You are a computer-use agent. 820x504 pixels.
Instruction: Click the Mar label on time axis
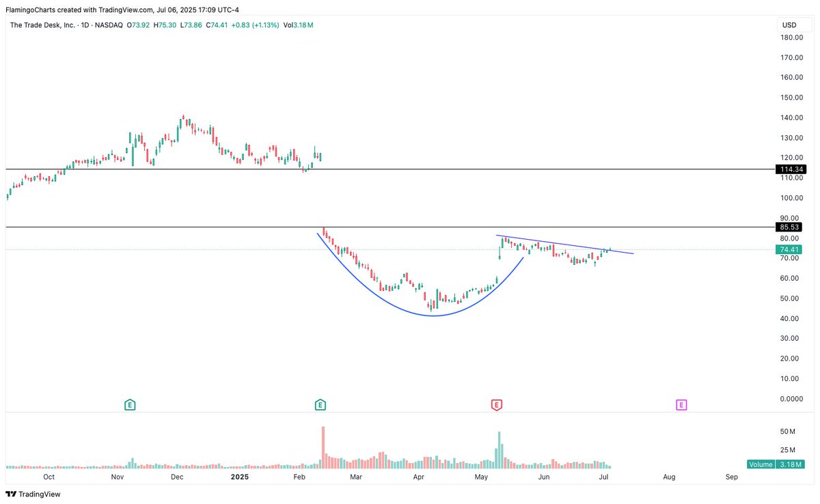point(356,477)
